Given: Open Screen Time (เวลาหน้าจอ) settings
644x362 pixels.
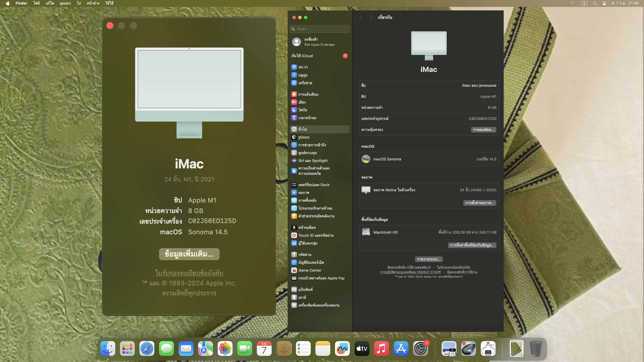Looking at the screenshot, I should (x=319, y=118).
